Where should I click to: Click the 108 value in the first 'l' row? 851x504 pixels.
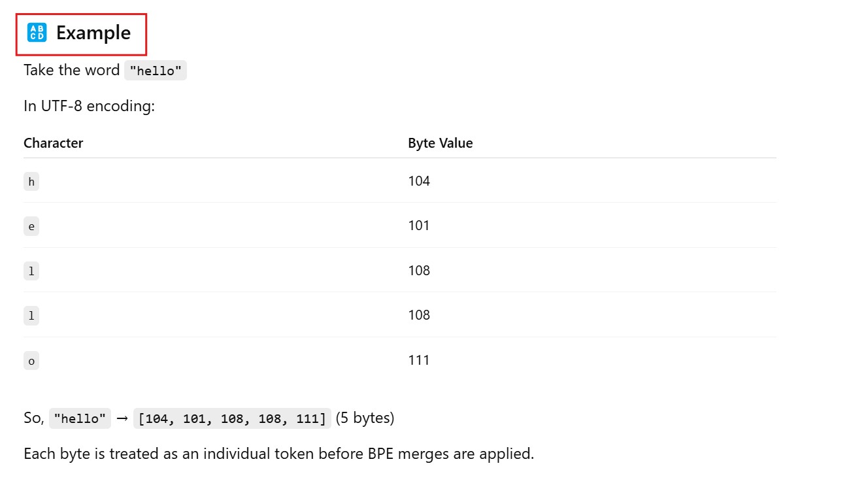(x=419, y=271)
